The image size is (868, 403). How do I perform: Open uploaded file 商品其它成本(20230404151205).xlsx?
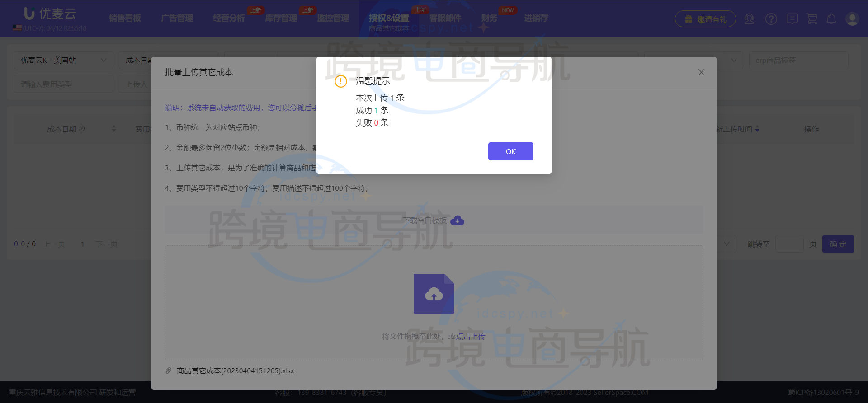pyautogui.click(x=235, y=370)
